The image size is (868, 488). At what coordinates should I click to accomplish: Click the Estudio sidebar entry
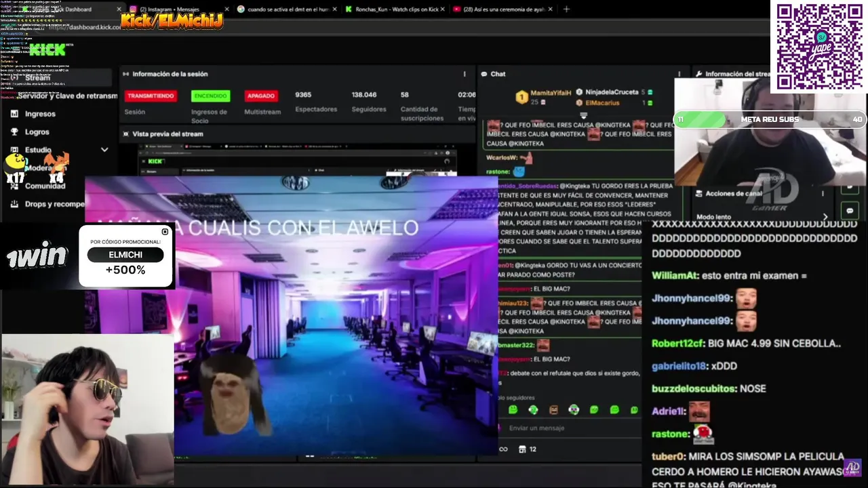click(38, 150)
